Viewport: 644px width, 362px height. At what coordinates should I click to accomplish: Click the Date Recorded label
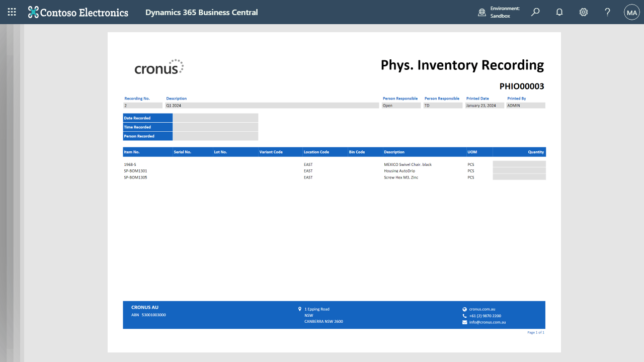tap(137, 118)
